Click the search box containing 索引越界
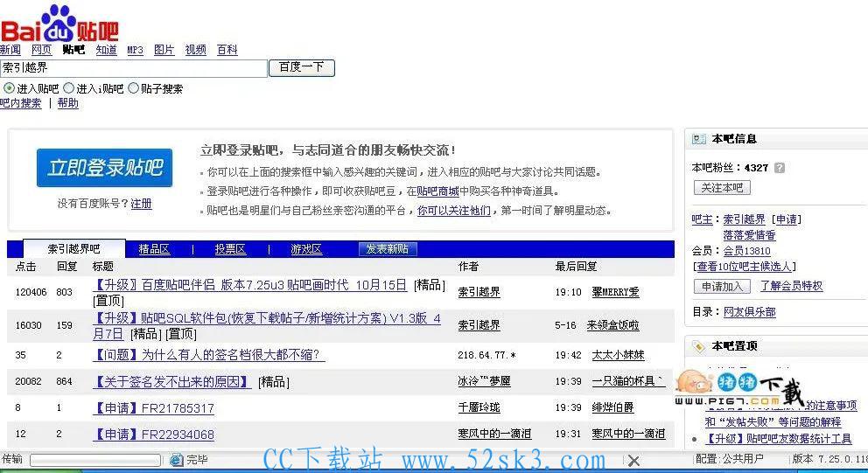Image resolution: width=868 pixels, height=473 pixels. (133, 68)
